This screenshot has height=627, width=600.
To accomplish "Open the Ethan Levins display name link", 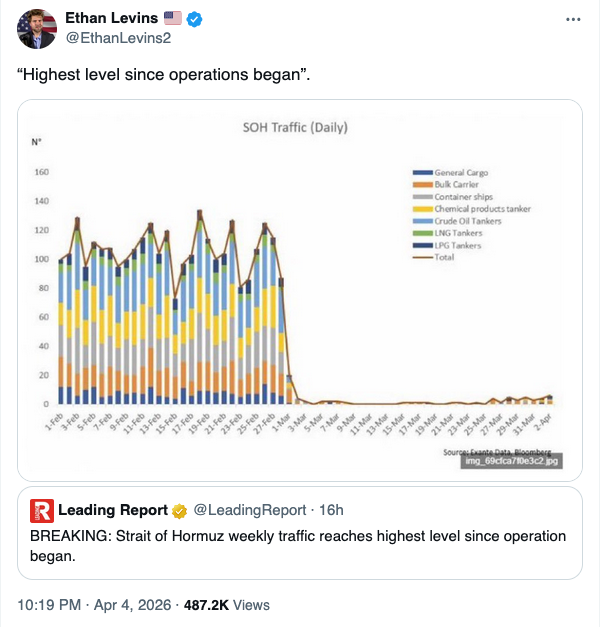I will click(111, 19).
